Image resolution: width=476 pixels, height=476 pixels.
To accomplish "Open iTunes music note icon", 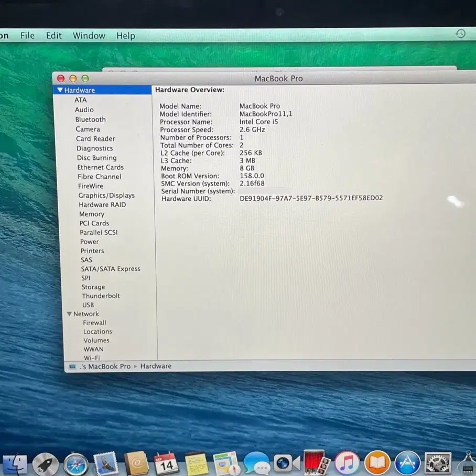I will 347,463.
